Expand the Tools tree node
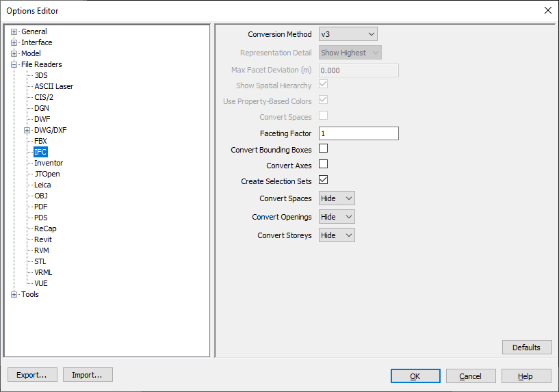Viewport: 559px width, 392px height. (x=14, y=294)
